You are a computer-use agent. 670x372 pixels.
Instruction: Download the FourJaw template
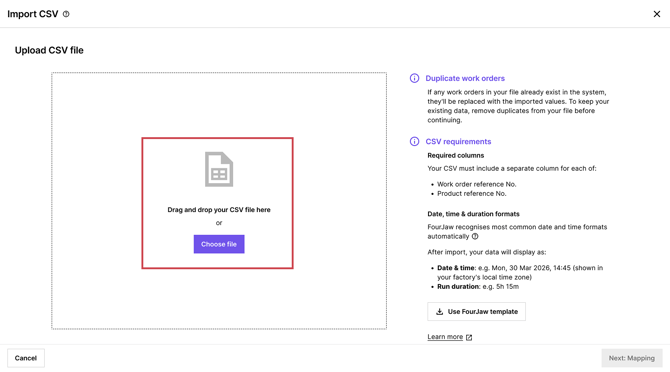click(x=476, y=311)
